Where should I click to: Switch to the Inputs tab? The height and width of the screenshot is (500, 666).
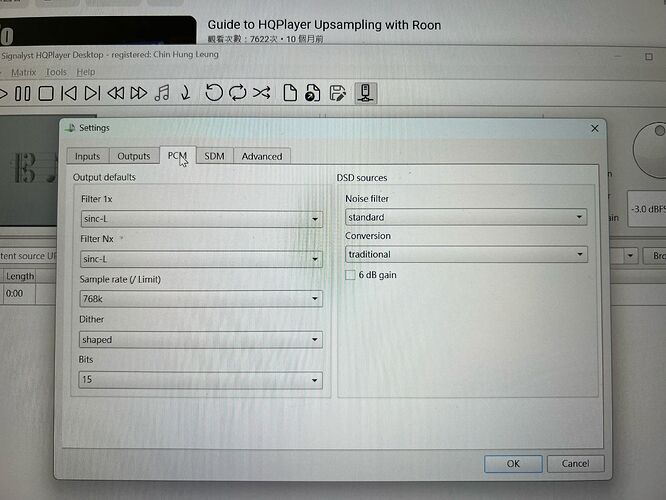[x=87, y=156]
